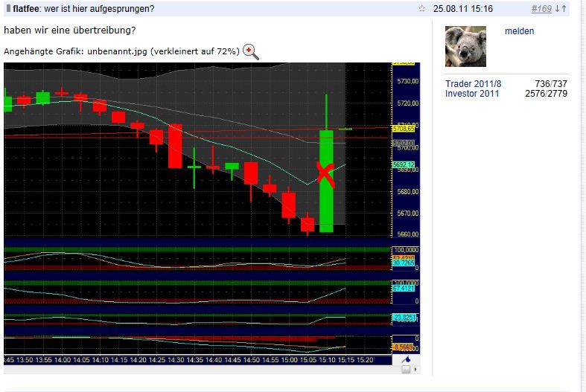Viewport: 586px width, 392px height.
Task: Click the small grey marker before flatfee
Action: 8,9
